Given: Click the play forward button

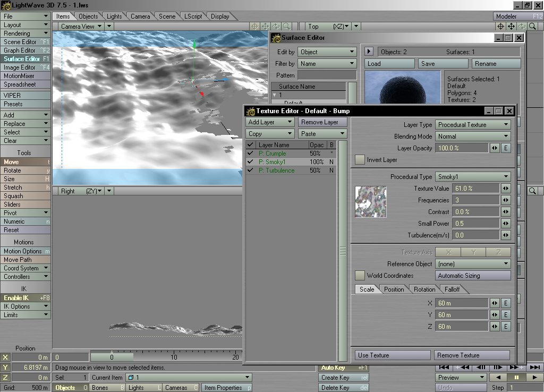Looking at the screenshot, I should click(534, 378).
